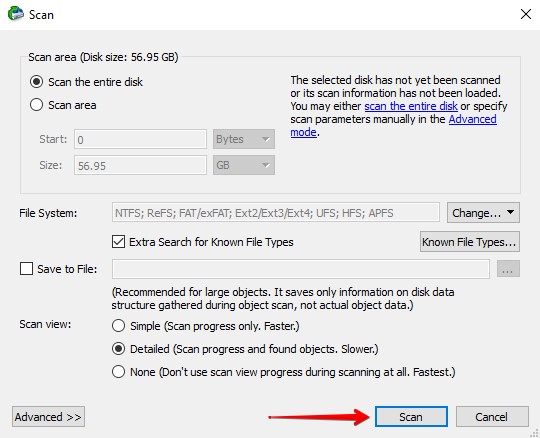Choose the Scan area radio button
540x438 pixels.
coord(37,105)
